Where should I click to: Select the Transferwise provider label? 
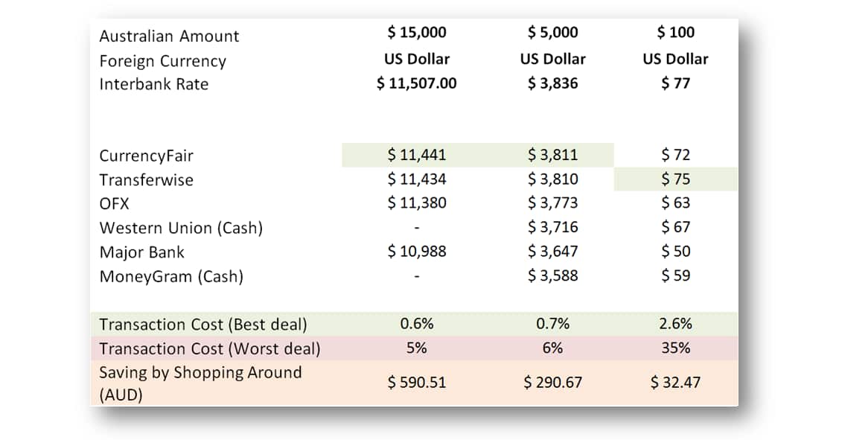pos(146,180)
